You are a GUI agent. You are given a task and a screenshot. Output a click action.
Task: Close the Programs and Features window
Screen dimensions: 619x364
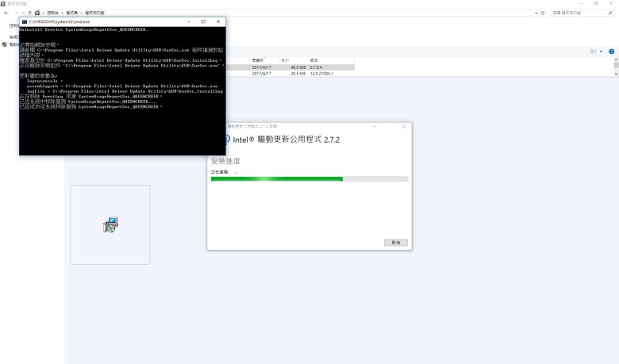point(611,3)
